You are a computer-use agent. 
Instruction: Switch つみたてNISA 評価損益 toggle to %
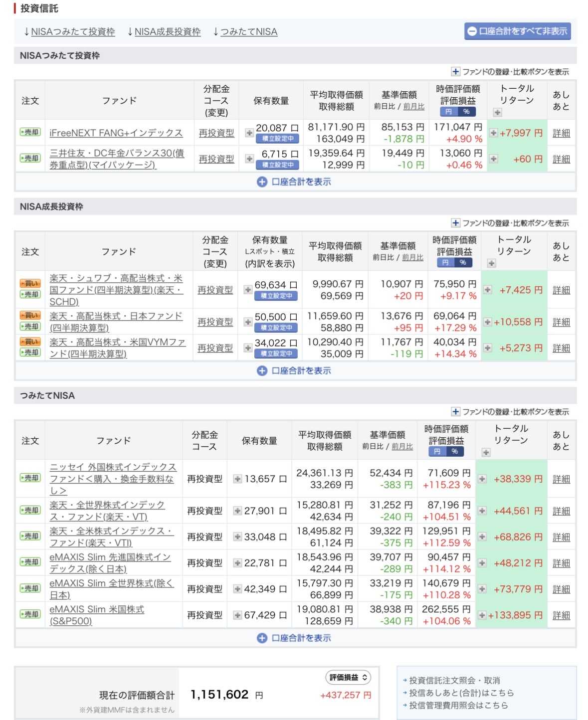pyautogui.click(x=455, y=451)
